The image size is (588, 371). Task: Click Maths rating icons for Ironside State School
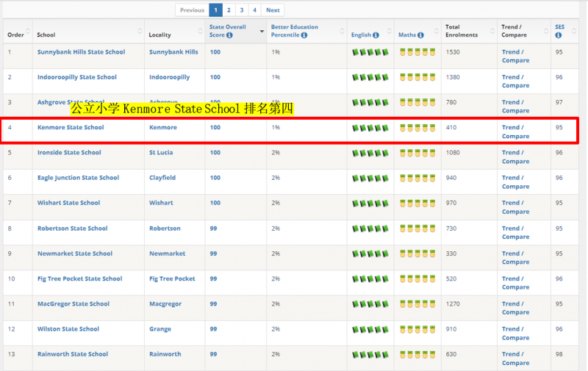click(417, 154)
